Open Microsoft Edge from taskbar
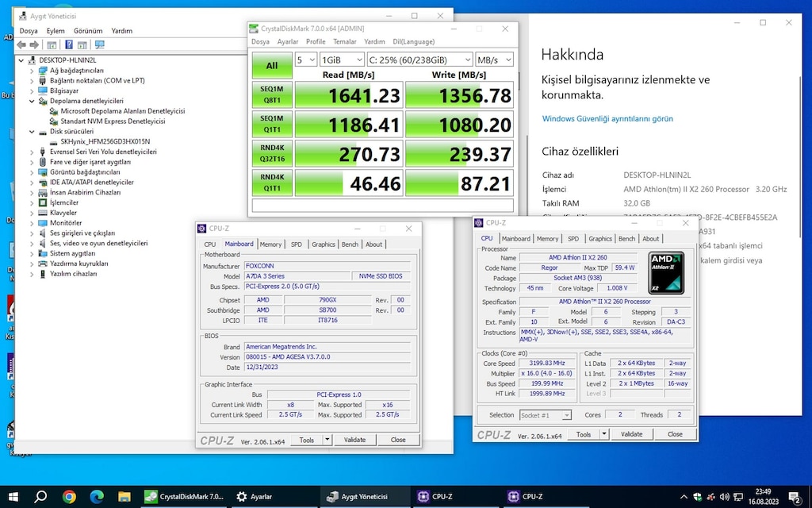 pyautogui.click(x=97, y=497)
